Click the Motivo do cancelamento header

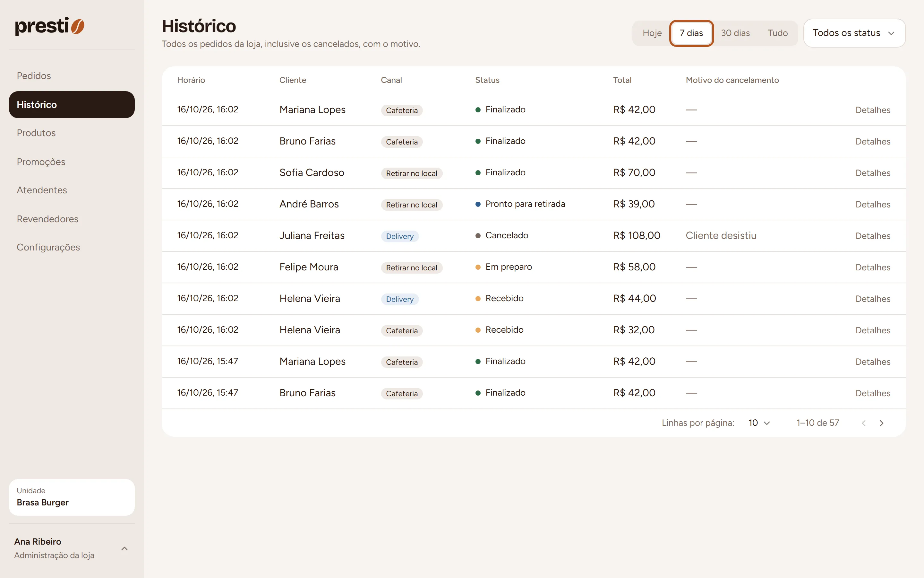[732, 80]
